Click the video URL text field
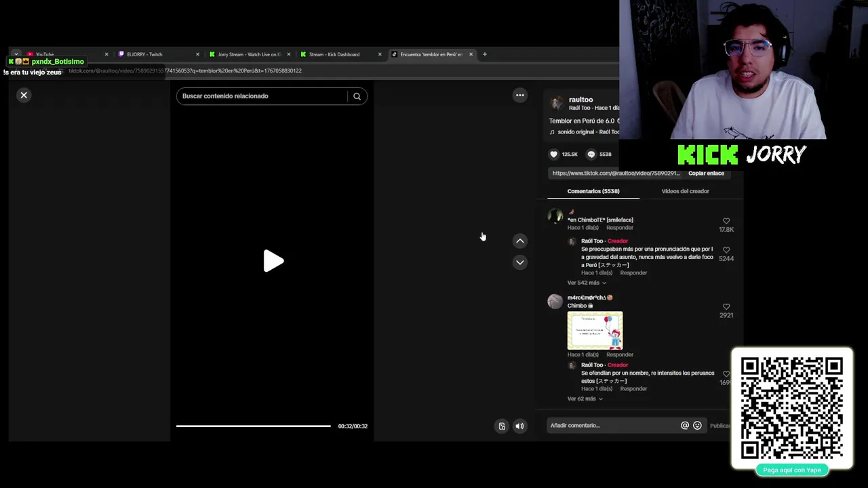 (x=616, y=174)
